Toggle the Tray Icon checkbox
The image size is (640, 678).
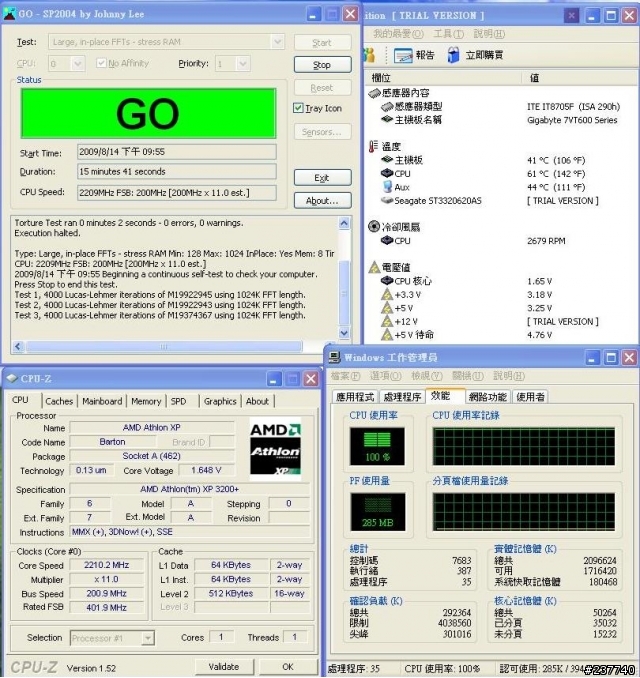point(298,108)
